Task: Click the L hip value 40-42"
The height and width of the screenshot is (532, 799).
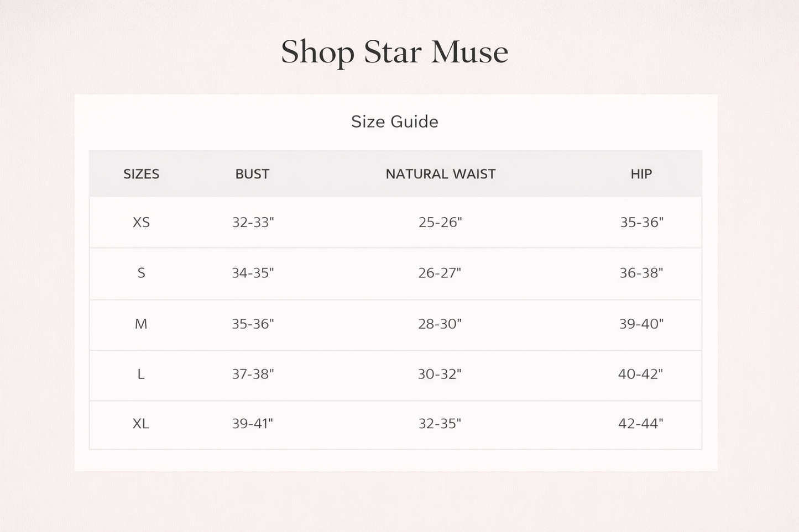Action: (640, 374)
